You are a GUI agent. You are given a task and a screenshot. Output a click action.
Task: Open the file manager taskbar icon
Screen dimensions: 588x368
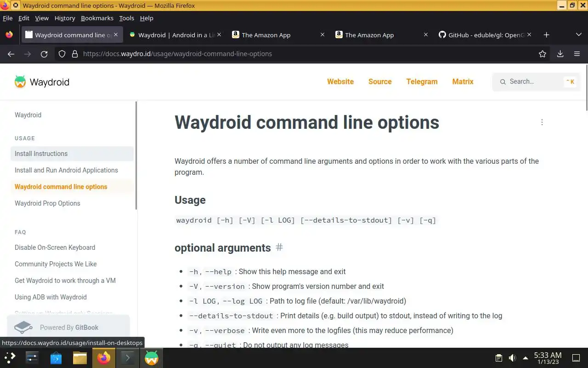[x=80, y=357]
